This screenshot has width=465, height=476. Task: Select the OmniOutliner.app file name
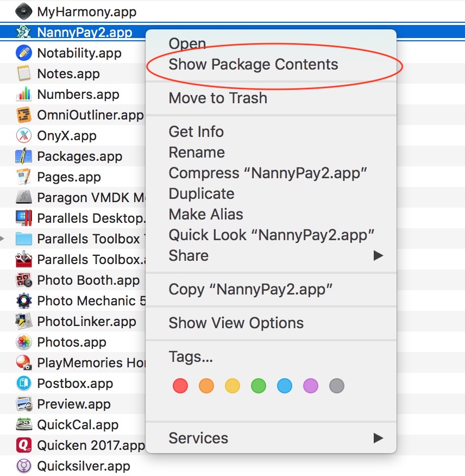91,115
